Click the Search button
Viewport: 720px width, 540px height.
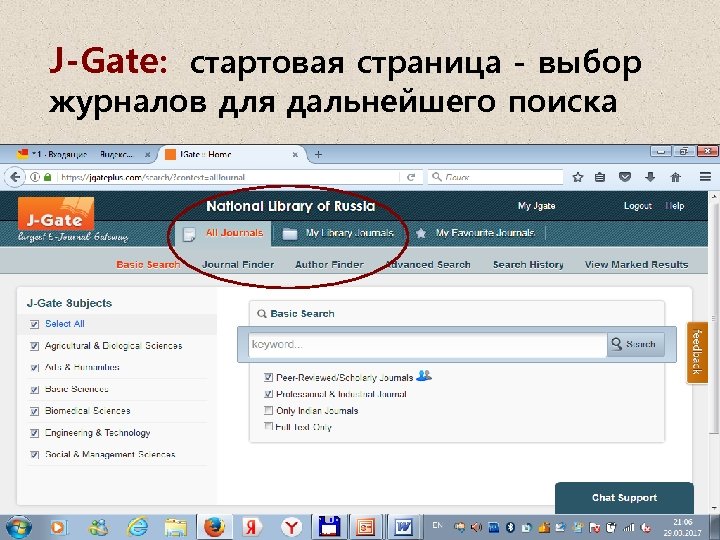pyautogui.click(x=636, y=344)
